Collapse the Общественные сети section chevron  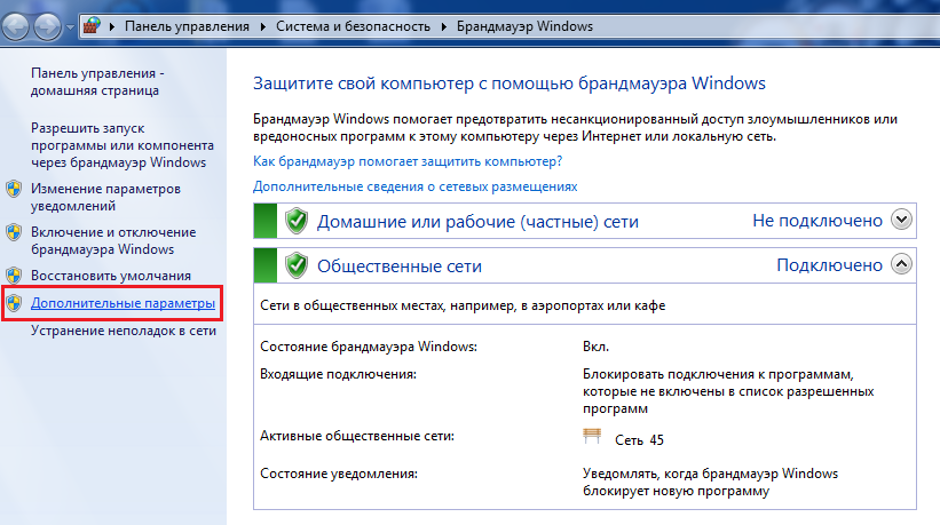(x=902, y=265)
